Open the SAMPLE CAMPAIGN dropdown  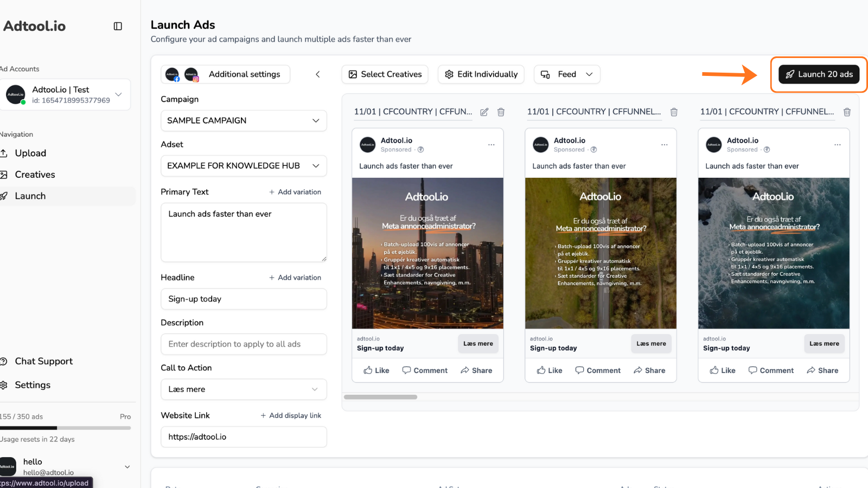pyautogui.click(x=244, y=120)
